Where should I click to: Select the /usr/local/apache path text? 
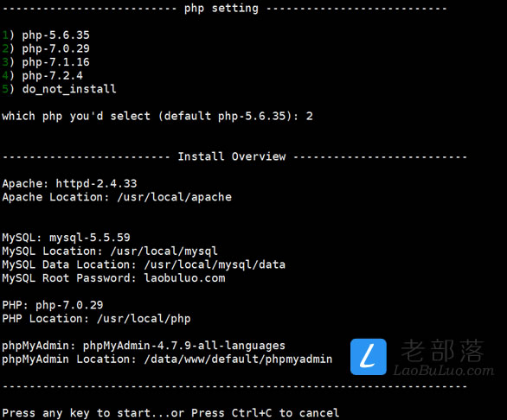175,197
